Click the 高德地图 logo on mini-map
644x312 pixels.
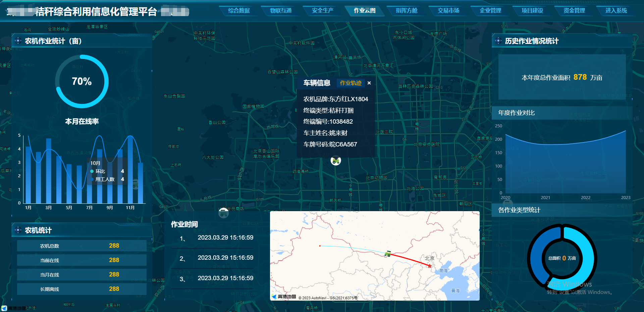(x=284, y=297)
